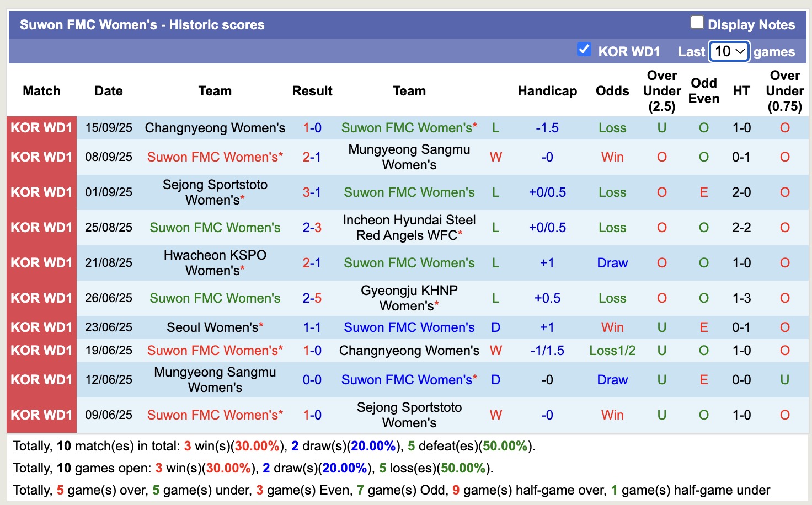Click the Date column header
Image resolution: width=812 pixels, height=505 pixels.
(x=108, y=91)
